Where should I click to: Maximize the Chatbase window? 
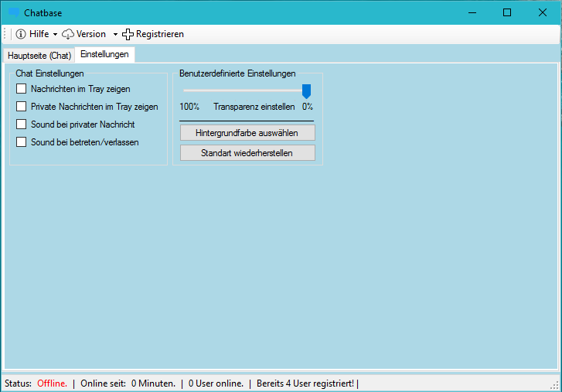[507, 12]
